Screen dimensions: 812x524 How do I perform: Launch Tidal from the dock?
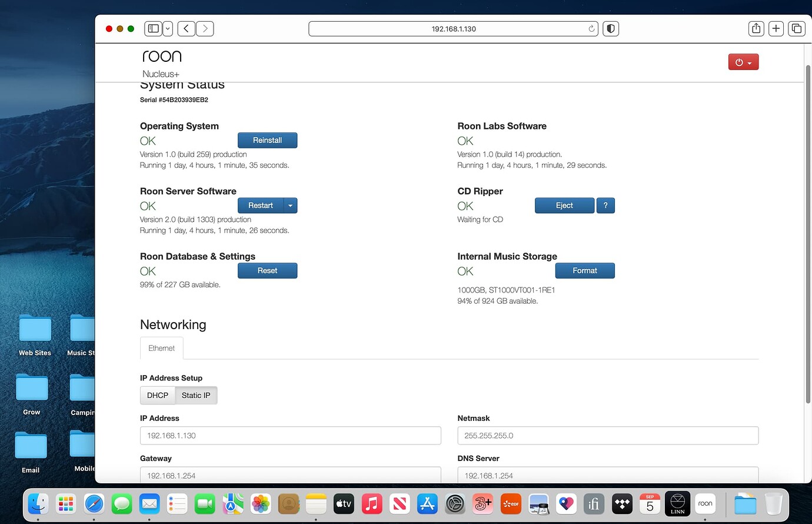pyautogui.click(x=622, y=503)
